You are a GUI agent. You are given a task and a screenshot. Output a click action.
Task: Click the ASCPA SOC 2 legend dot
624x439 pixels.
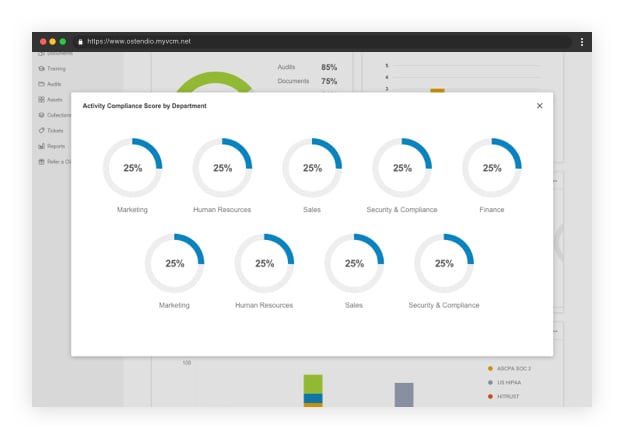click(x=490, y=368)
